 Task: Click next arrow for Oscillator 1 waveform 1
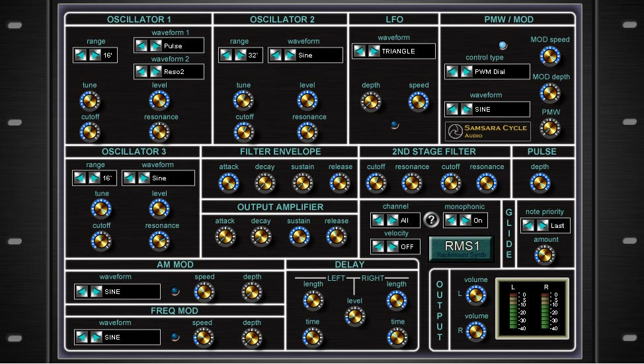coord(155,46)
